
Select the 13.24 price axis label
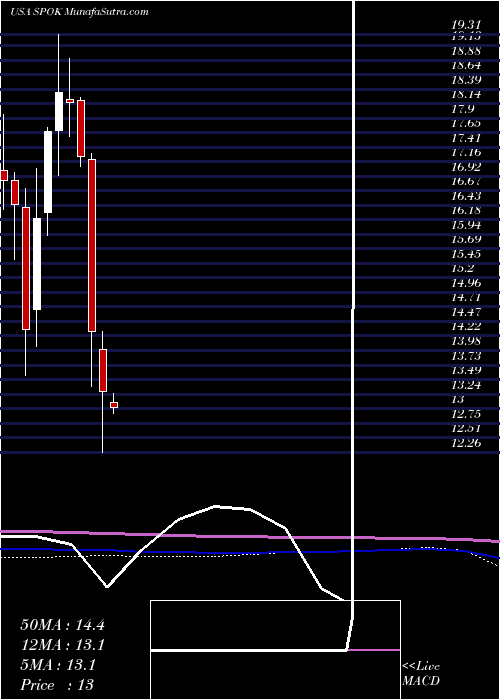point(466,385)
